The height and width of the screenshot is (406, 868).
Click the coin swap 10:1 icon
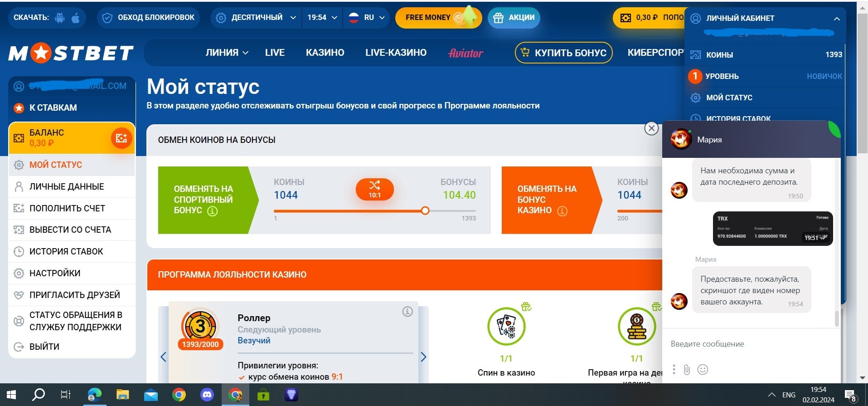[374, 189]
